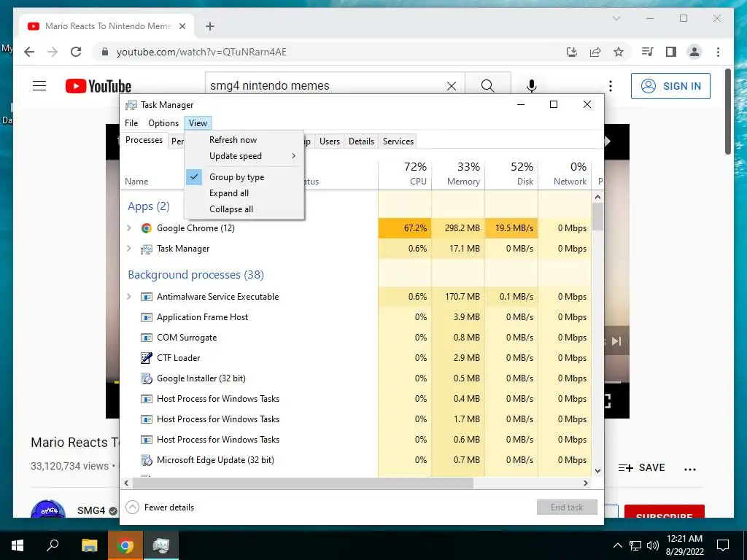This screenshot has height=560, width=747.
Task: Click the Chrome forward arrow
Action: click(53, 52)
